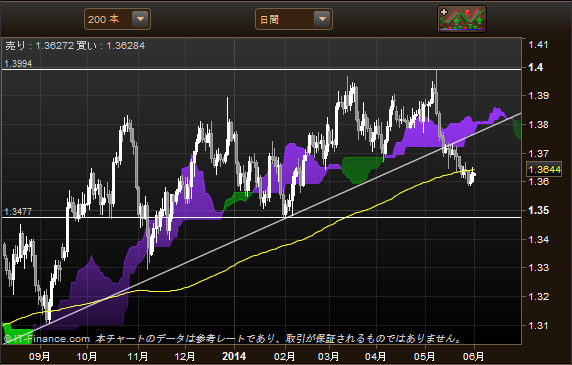Click the 12月 marker on time axis
The image size is (572, 365).
(x=185, y=356)
